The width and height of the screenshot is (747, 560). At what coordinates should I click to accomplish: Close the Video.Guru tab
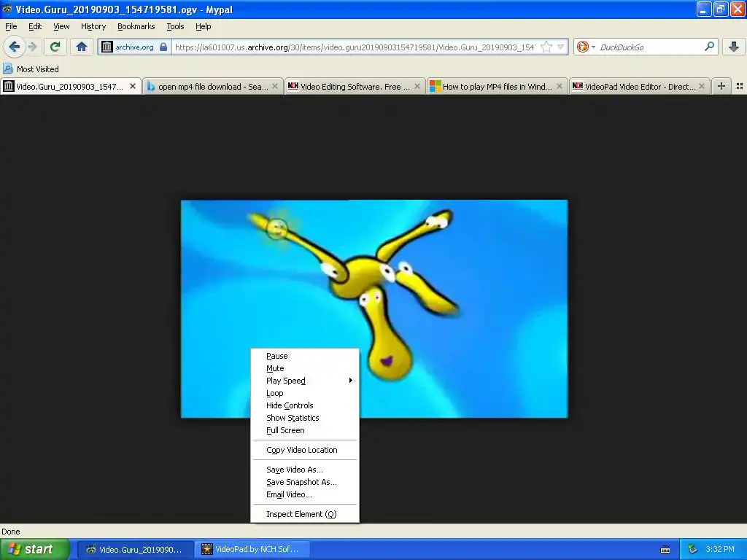coord(133,86)
